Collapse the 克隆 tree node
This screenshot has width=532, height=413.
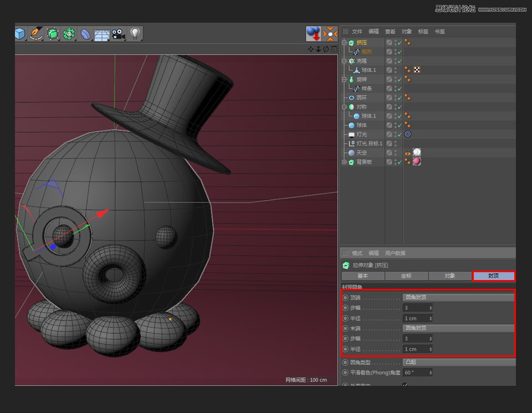pos(344,61)
